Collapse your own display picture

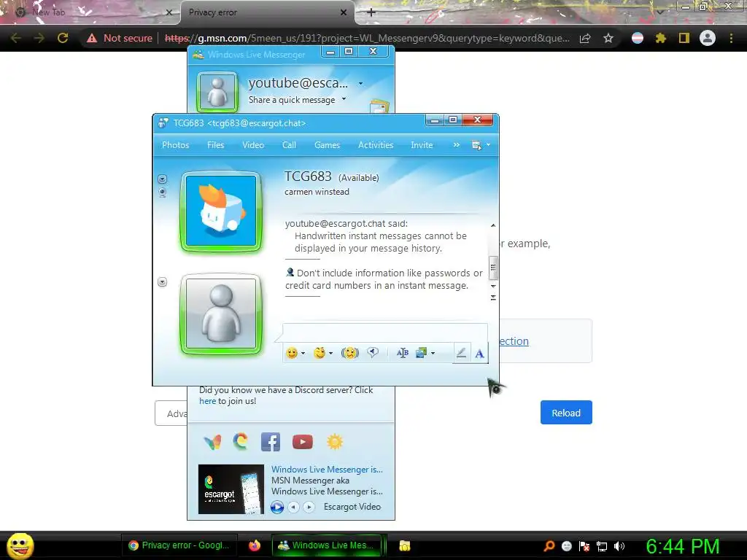pyautogui.click(x=163, y=282)
